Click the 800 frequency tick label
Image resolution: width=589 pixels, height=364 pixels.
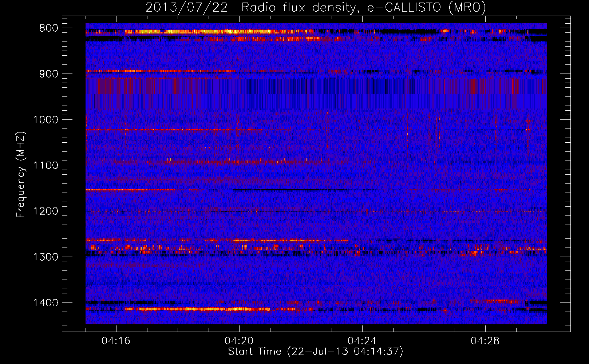click(x=49, y=28)
